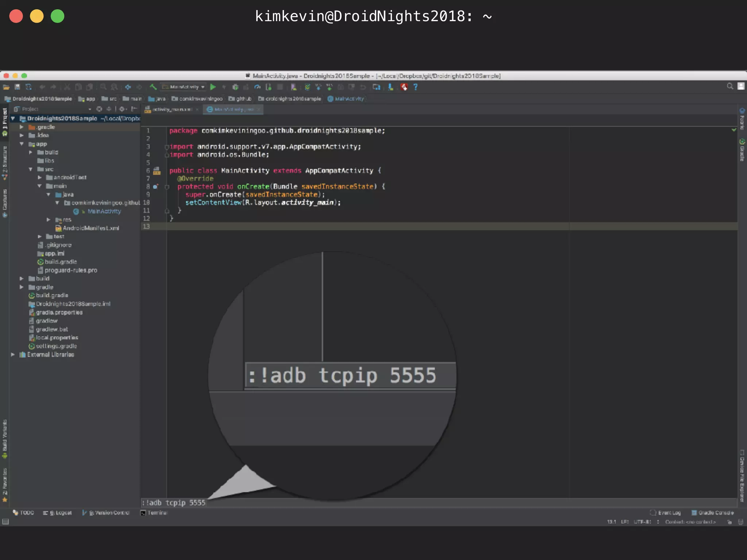Click the Open folder icon in toolbar
Image resolution: width=747 pixels, height=560 pixels.
click(6, 87)
